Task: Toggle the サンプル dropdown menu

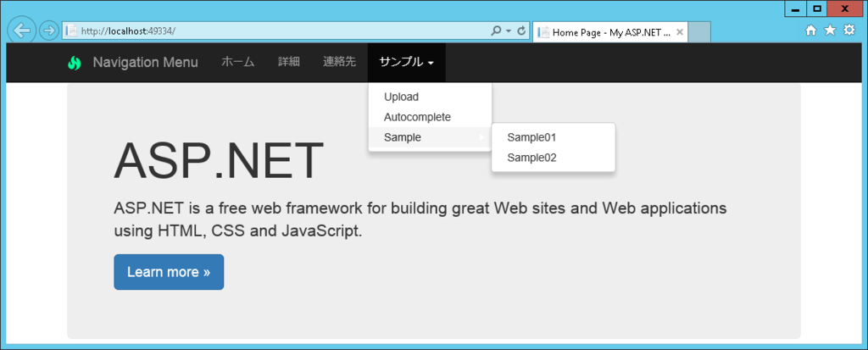Action: point(406,62)
